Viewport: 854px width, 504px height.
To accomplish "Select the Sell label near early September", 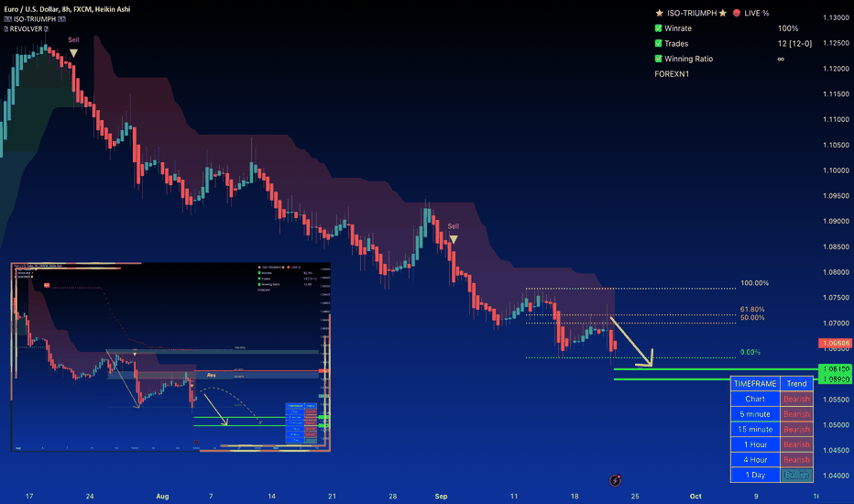I will (x=454, y=226).
